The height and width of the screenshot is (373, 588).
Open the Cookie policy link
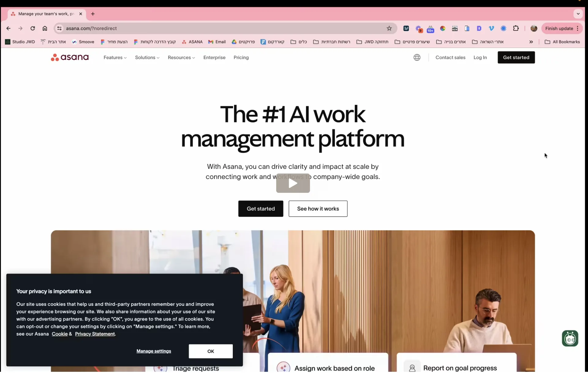coord(60,334)
